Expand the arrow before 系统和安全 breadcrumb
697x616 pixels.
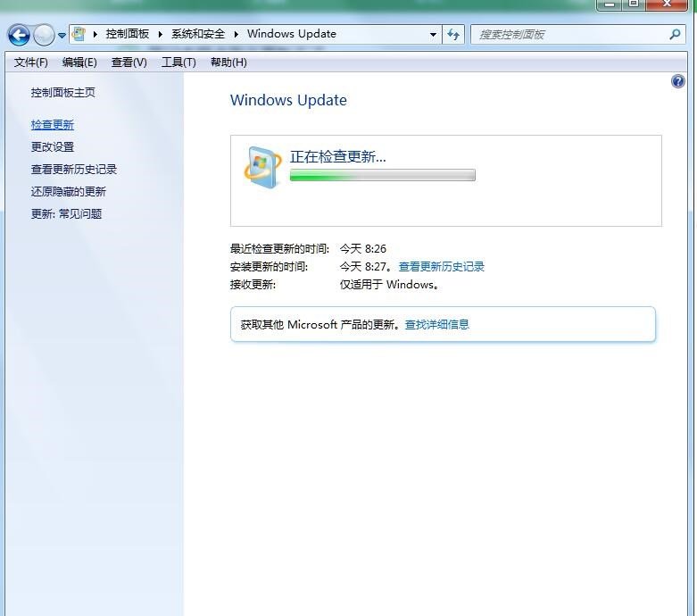pos(161,34)
